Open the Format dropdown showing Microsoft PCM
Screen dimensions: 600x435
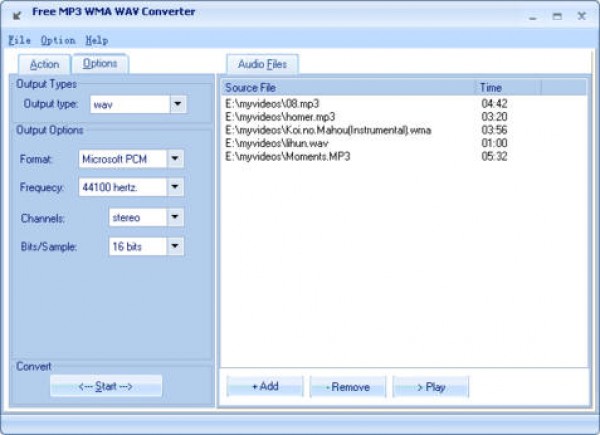click(x=175, y=159)
